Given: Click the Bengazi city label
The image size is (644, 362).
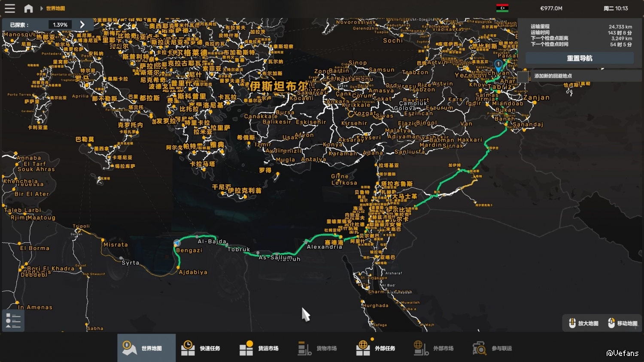Looking at the screenshot, I should [x=189, y=250].
